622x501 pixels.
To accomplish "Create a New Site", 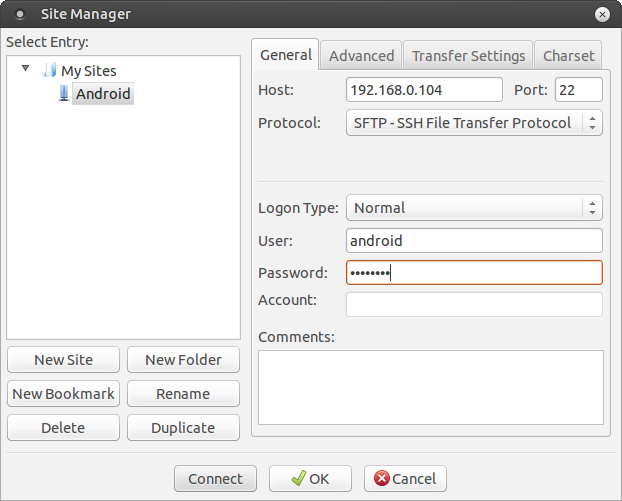I will click(63, 360).
